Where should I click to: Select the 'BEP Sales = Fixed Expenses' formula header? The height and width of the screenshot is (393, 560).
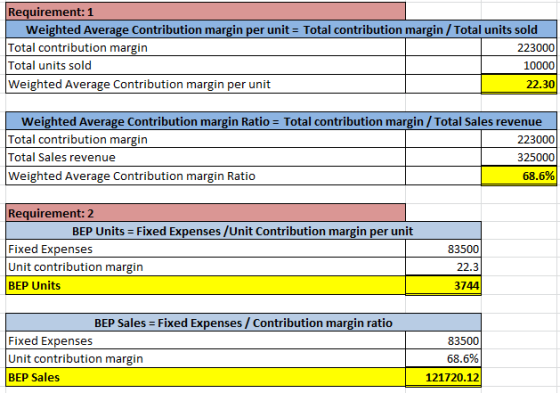coord(243,323)
